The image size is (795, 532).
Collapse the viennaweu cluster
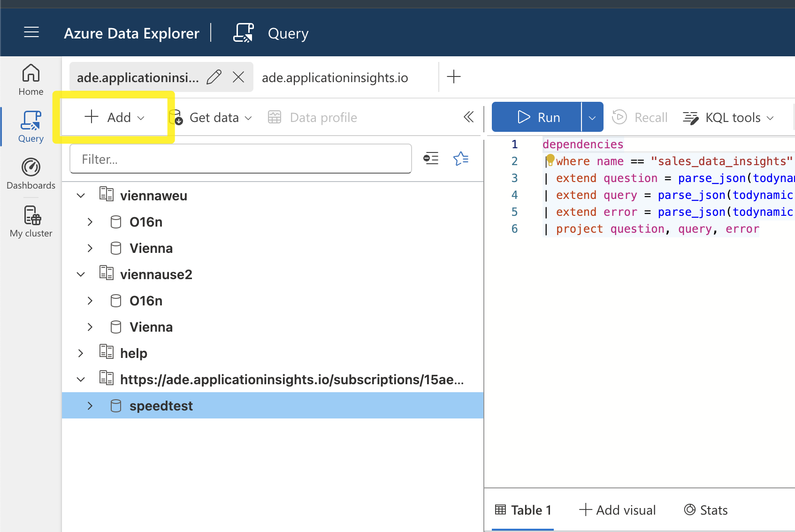tap(81, 196)
